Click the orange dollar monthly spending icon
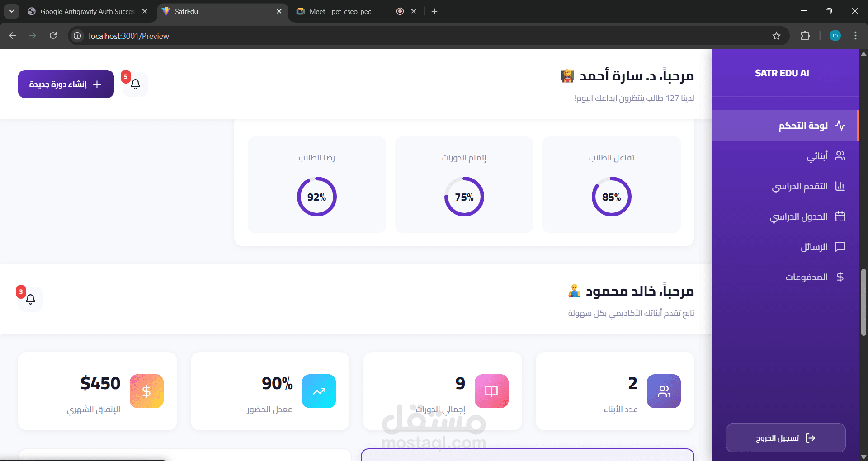This screenshot has width=868, height=461. point(146,391)
